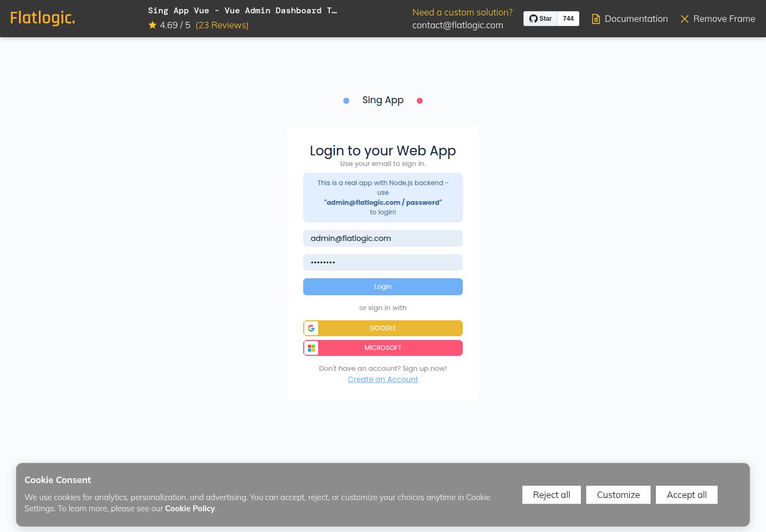
Task: Click Reject all cookies button
Action: [552, 495]
